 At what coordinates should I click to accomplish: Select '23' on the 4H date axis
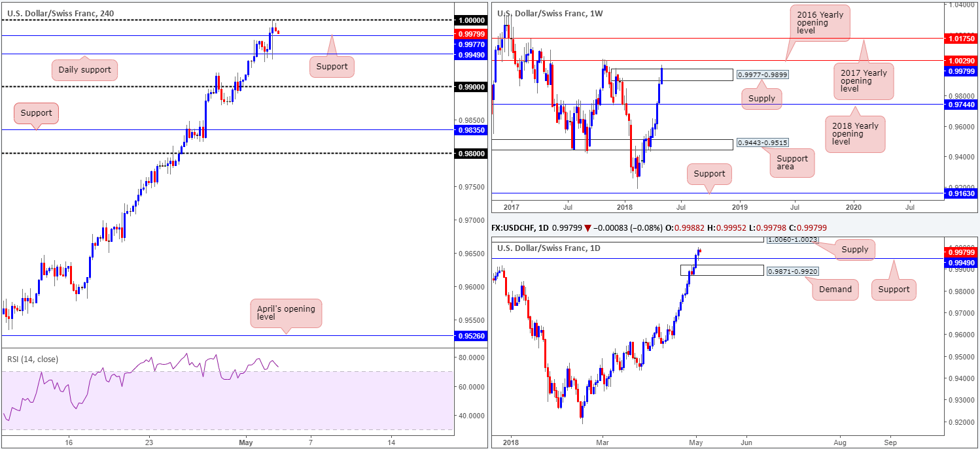[149, 441]
